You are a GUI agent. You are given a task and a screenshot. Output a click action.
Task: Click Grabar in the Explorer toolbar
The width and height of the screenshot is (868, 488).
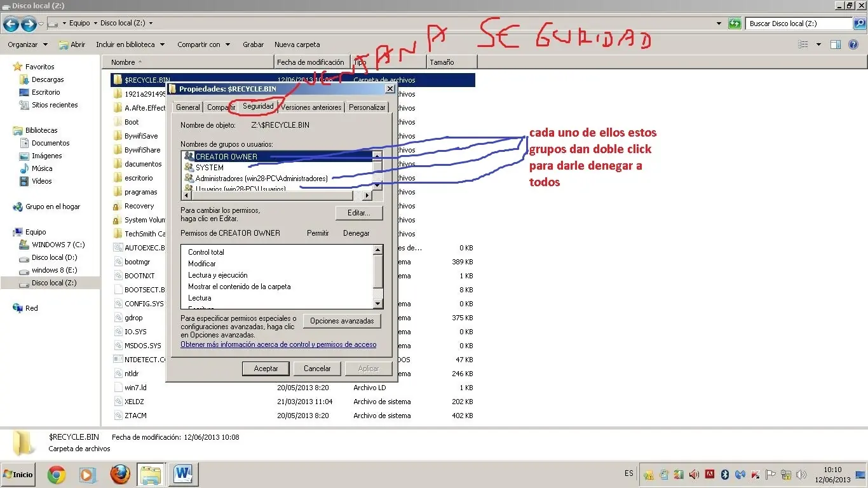[x=254, y=44]
